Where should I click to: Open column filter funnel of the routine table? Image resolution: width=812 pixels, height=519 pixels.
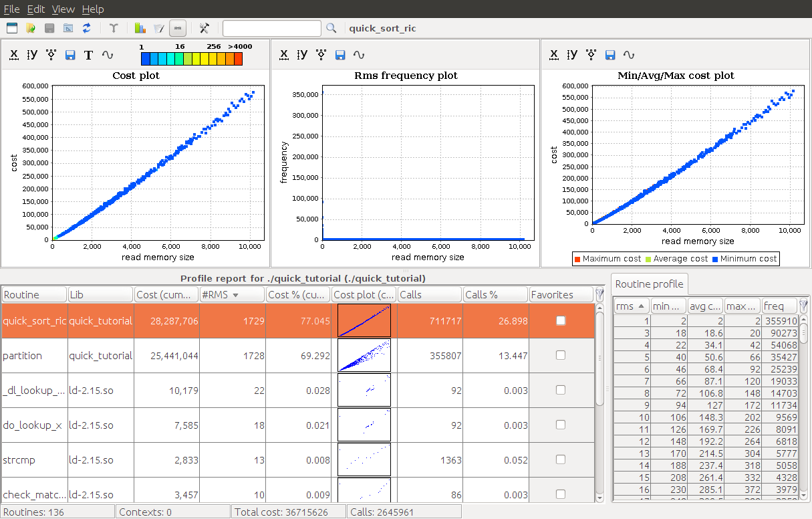coord(599,294)
